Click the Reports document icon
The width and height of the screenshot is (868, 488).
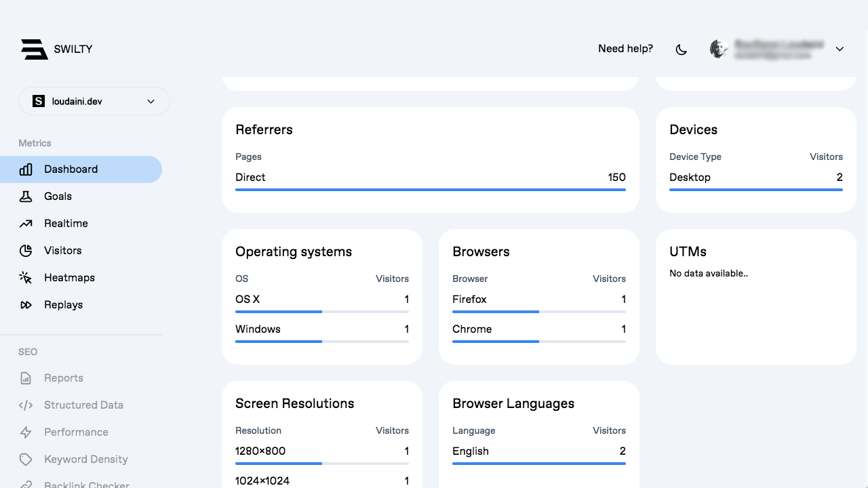pyautogui.click(x=26, y=378)
